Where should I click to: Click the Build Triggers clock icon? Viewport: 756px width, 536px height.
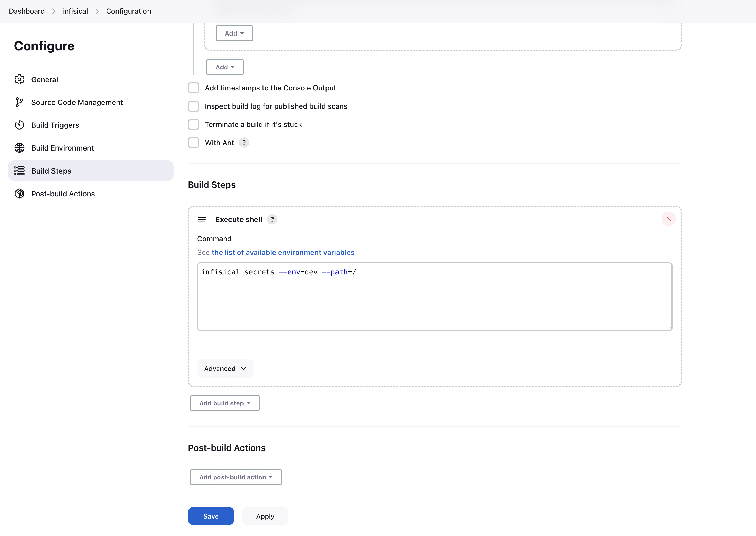pos(19,125)
